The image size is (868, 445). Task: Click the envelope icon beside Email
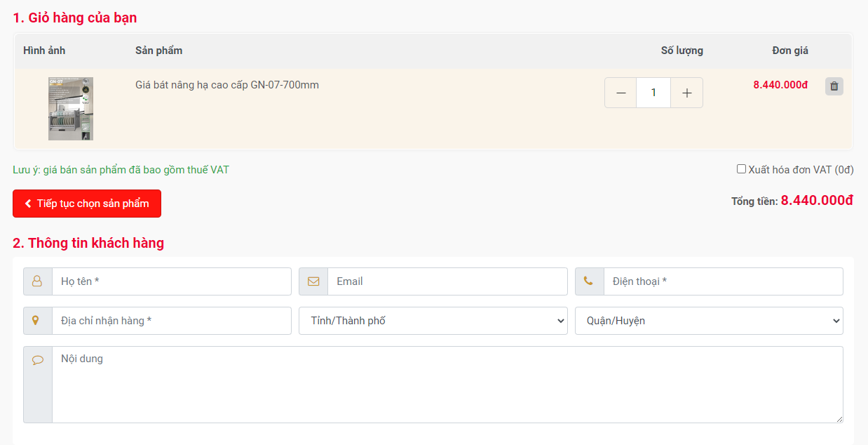click(x=313, y=281)
